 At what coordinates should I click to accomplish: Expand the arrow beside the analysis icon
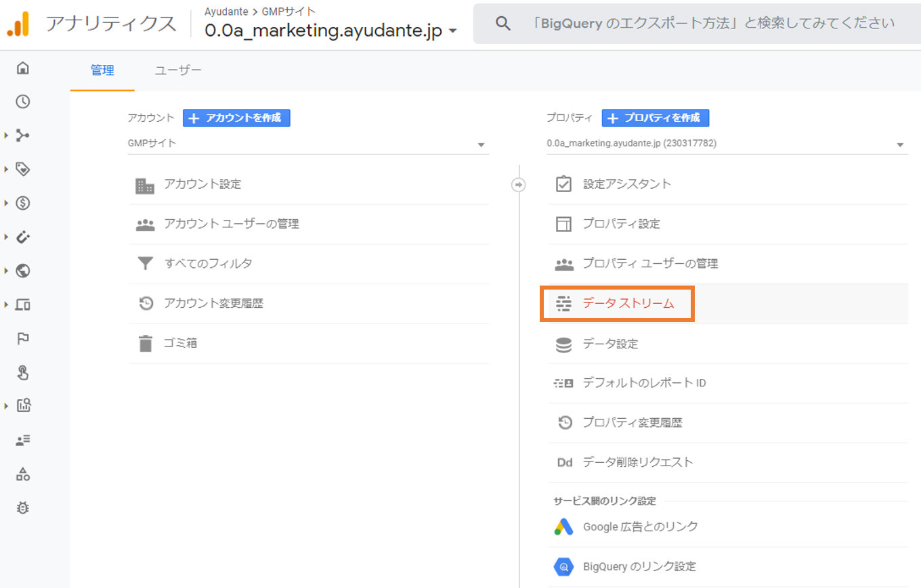5,406
